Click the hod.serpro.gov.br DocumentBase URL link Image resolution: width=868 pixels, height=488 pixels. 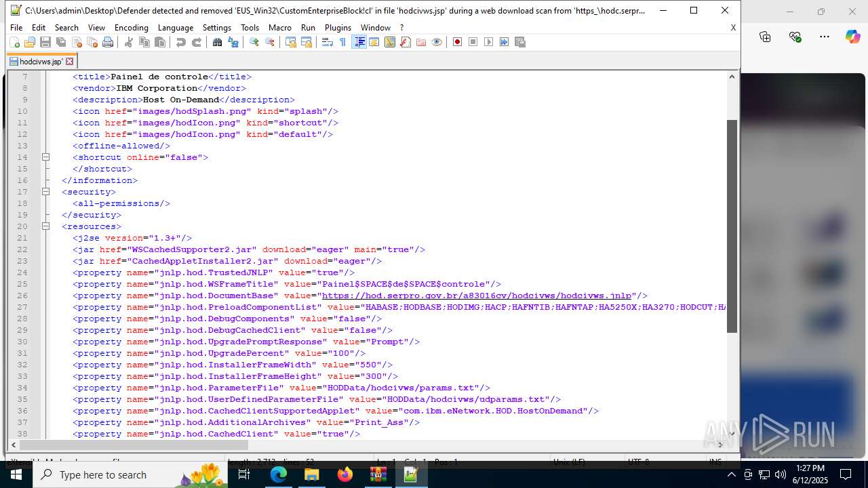(x=477, y=296)
